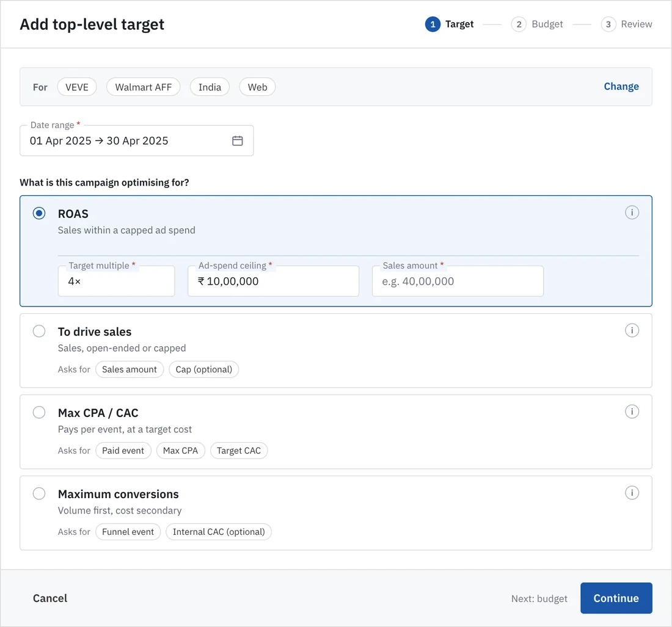The width and height of the screenshot is (672, 627).
Task: Click the Cancel button
Action: 50,598
